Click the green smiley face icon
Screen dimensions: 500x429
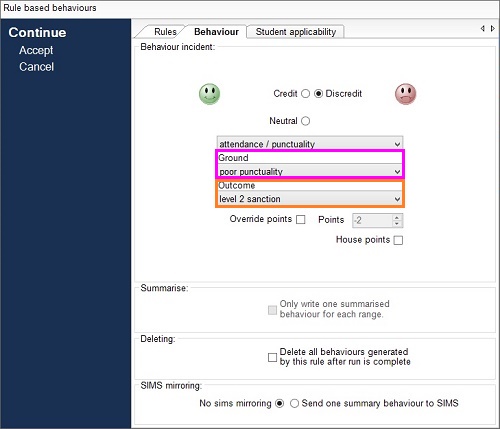[209, 94]
